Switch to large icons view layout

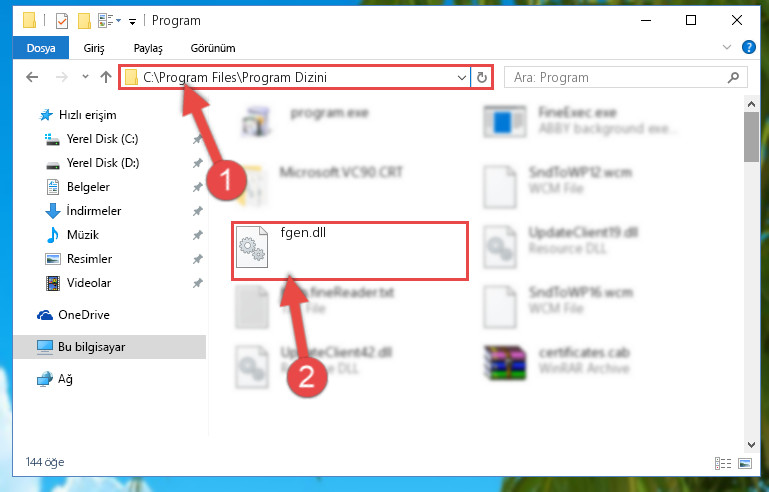click(744, 463)
